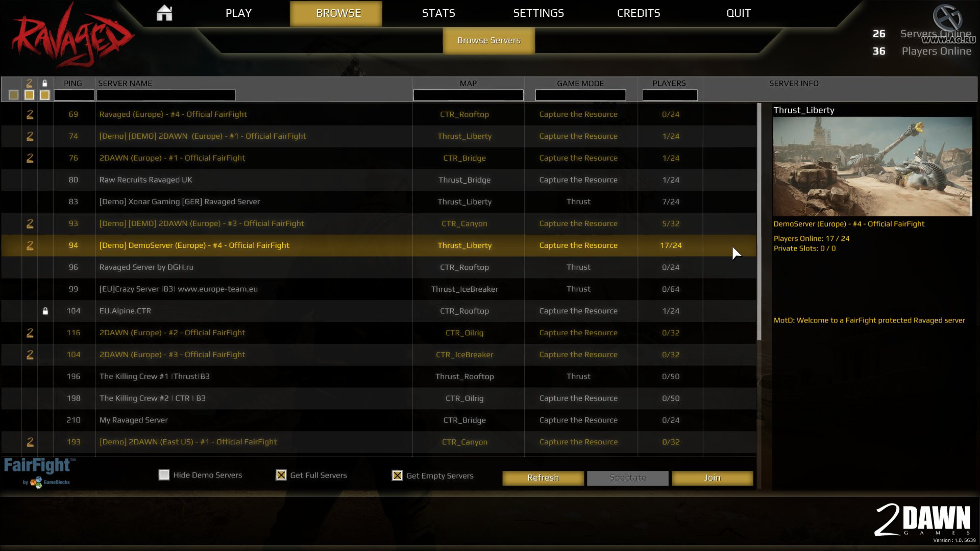This screenshot has width=980, height=551.
Task: Go to the Home icon
Action: tap(164, 13)
